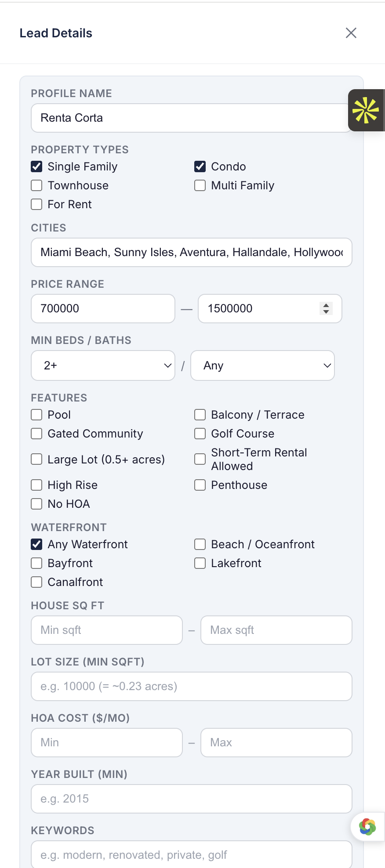Uncheck Any Waterfront
Viewport: 385px width, 868px height.
36,544
